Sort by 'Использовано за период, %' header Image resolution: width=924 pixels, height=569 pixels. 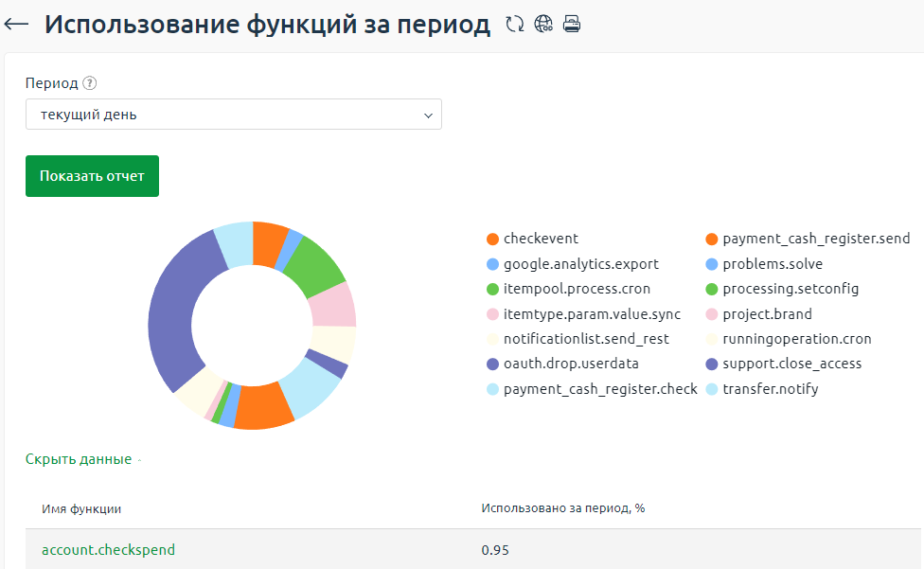point(562,509)
